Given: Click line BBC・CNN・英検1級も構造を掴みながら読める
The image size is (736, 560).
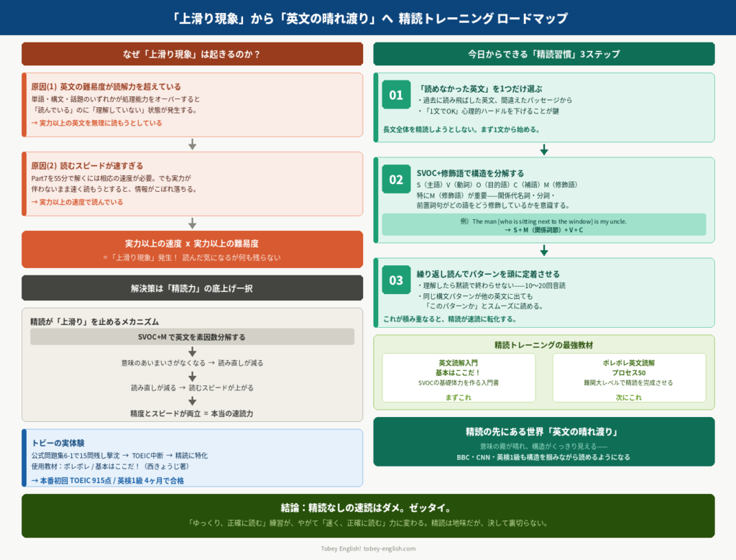Looking at the screenshot, I should tap(527, 456).
